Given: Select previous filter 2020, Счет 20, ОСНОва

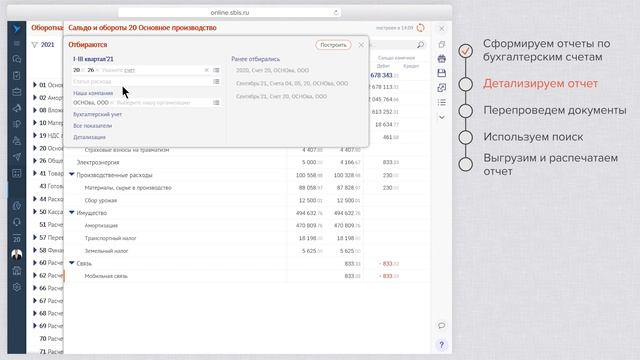Looking at the screenshot, I should coord(272,70).
